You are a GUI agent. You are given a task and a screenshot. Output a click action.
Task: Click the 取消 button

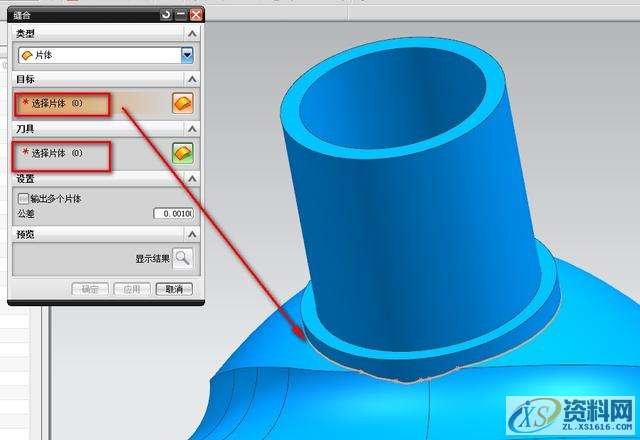pos(174,289)
